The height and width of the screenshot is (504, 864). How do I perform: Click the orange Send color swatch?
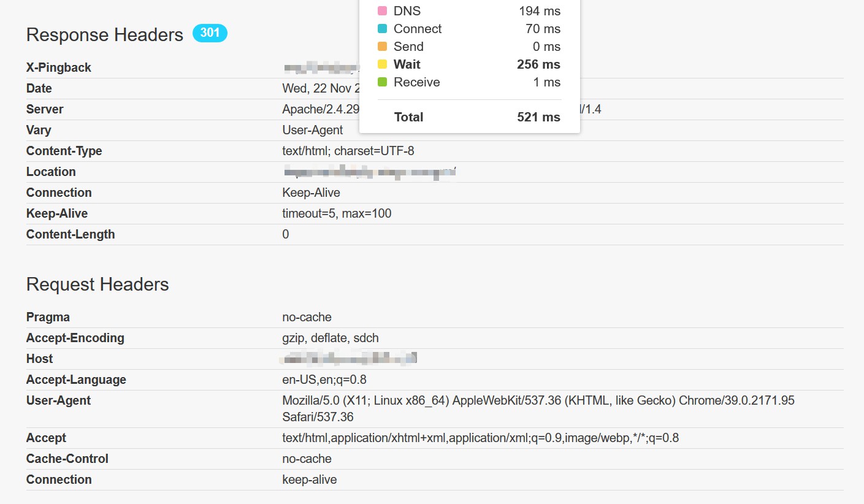[x=382, y=47]
